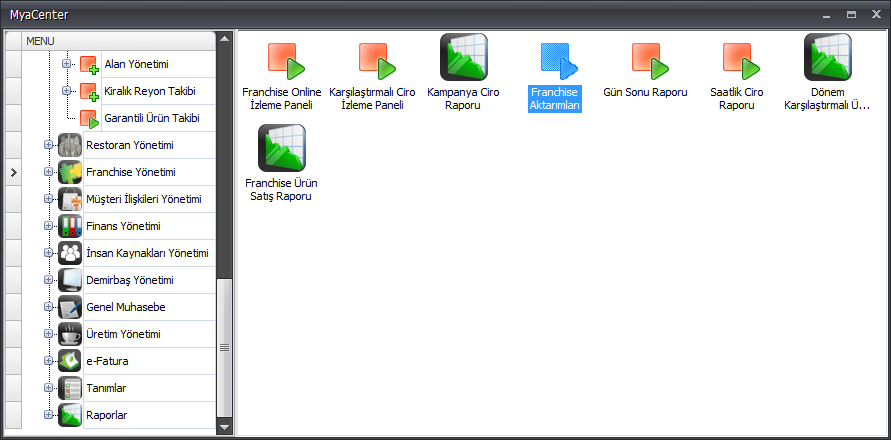The height and width of the screenshot is (440, 891).
Task: Click the Franchise Ürün Satış Raporu caption
Action: click(281, 190)
